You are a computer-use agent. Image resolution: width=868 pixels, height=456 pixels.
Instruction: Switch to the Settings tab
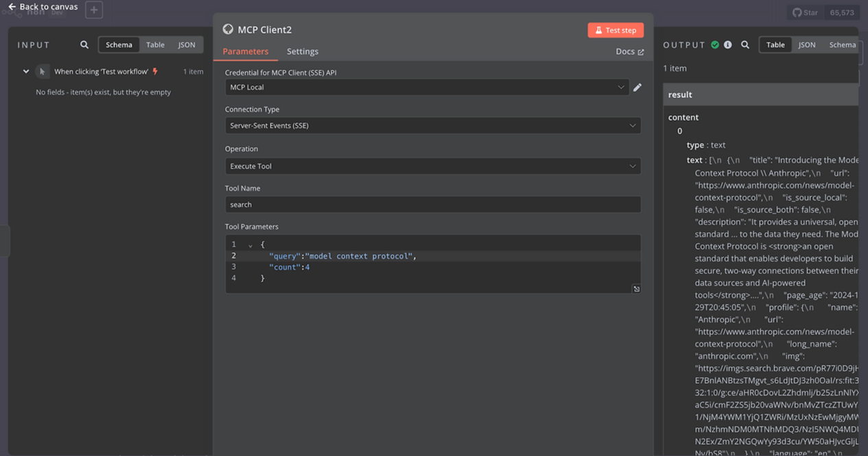tap(303, 52)
